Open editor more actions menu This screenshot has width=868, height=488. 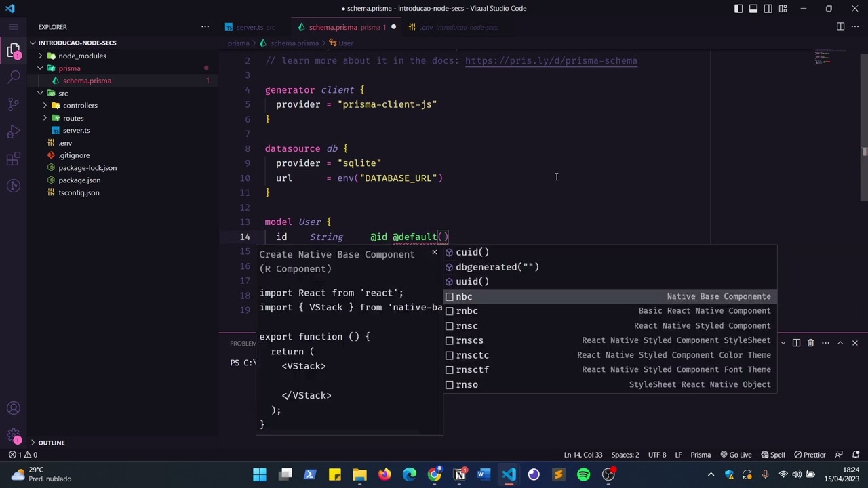coord(854,27)
